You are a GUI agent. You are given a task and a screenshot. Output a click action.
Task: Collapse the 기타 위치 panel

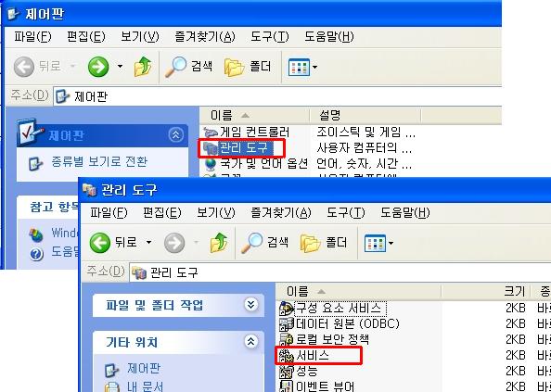coord(250,341)
